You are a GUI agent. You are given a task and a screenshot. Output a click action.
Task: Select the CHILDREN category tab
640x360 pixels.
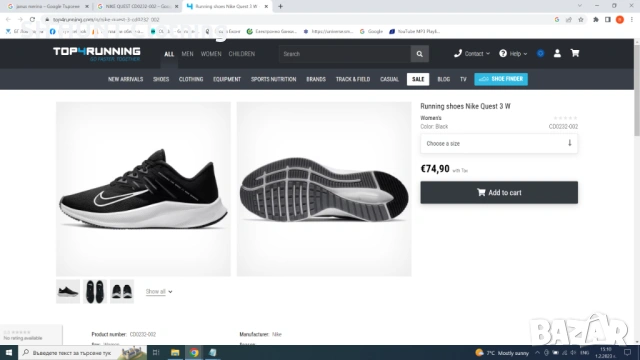point(242,54)
